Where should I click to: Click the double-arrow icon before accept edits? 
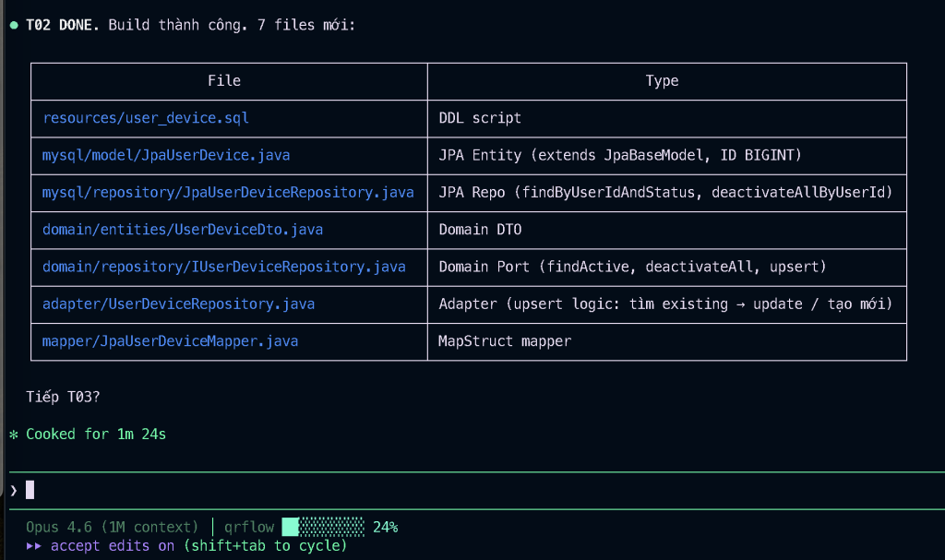[x=34, y=545]
